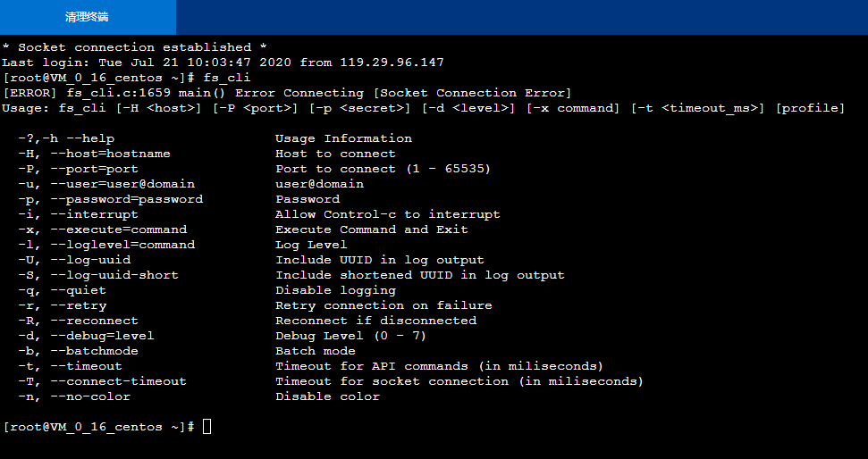Click the [ERROR] fs_cli.c:1659 error line
This screenshot has width=868, height=459.
(x=286, y=93)
